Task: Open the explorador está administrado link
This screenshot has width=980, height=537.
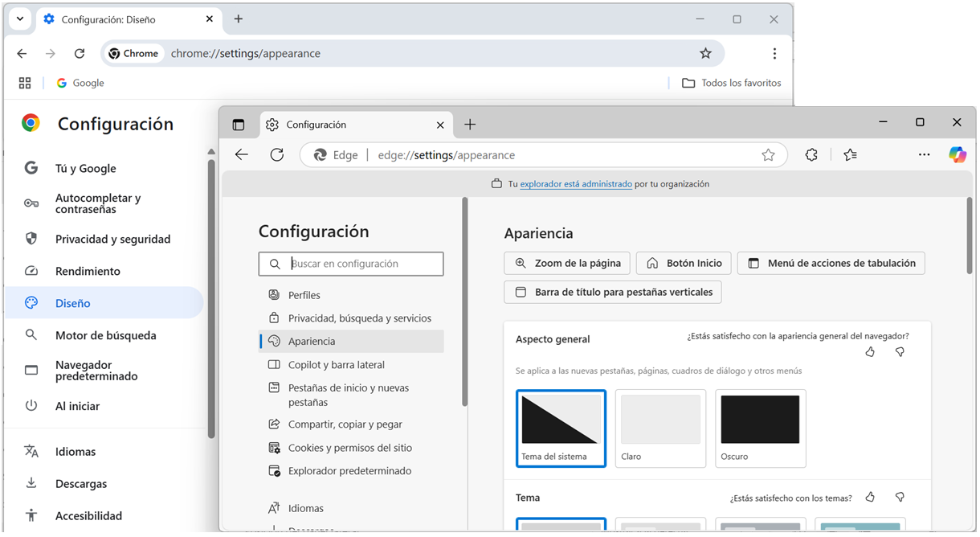Action: click(x=575, y=183)
